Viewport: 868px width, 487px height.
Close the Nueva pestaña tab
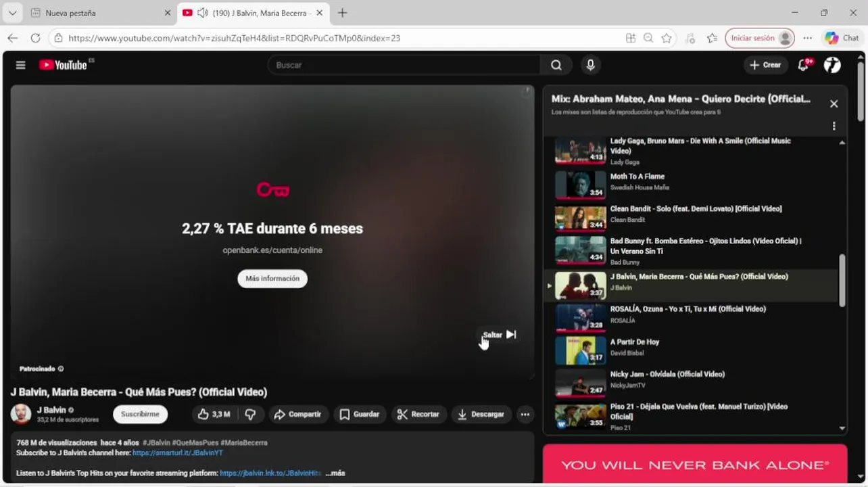(x=168, y=13)
